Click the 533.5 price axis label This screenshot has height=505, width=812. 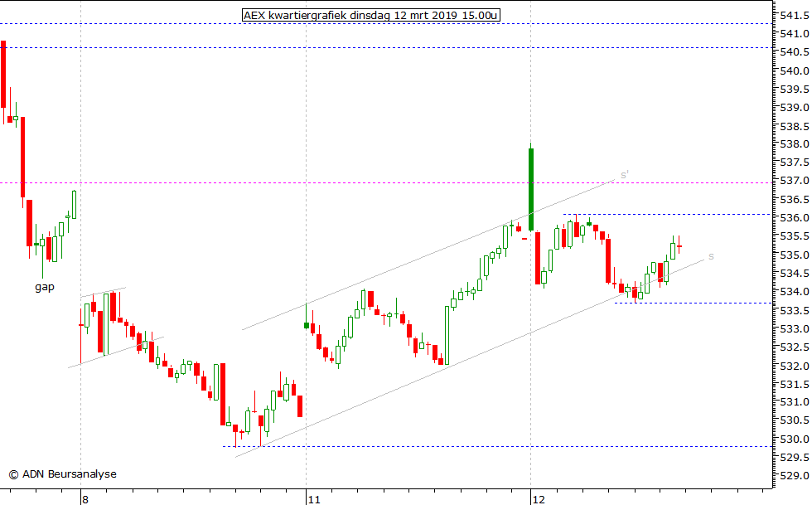795,310
